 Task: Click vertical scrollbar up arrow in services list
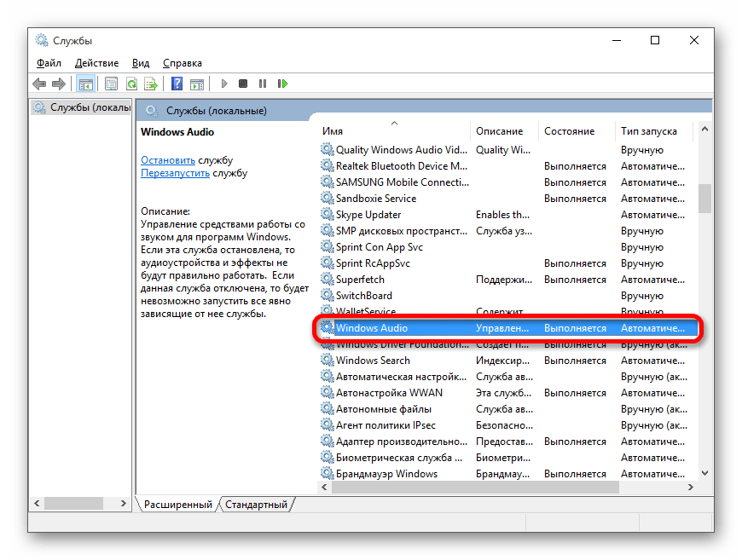[704, 129]
